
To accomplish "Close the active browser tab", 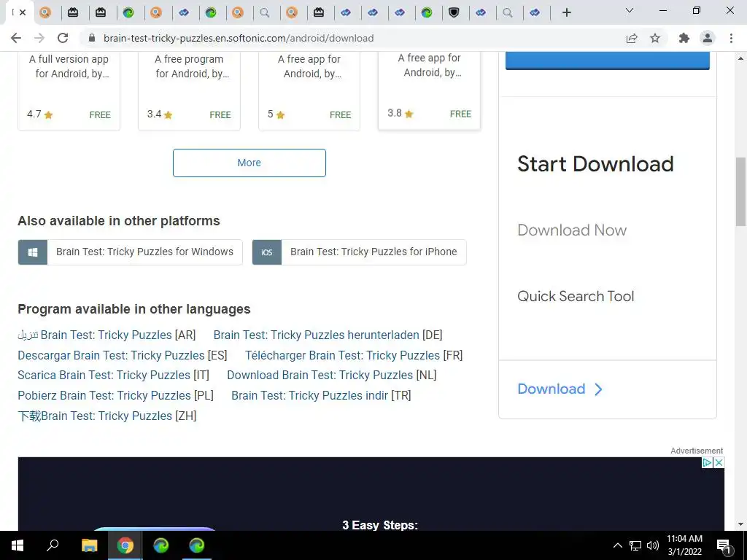I will [x=23, y=12].
